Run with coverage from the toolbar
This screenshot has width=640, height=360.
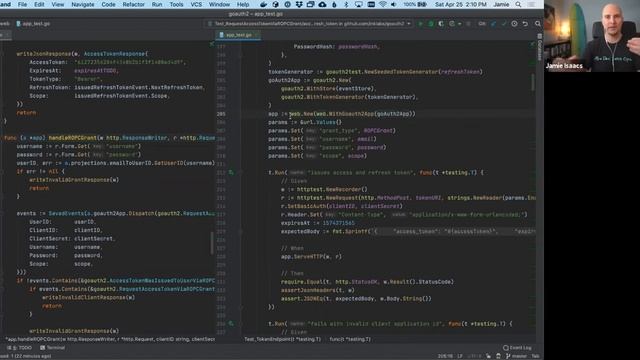pos(441,24)
